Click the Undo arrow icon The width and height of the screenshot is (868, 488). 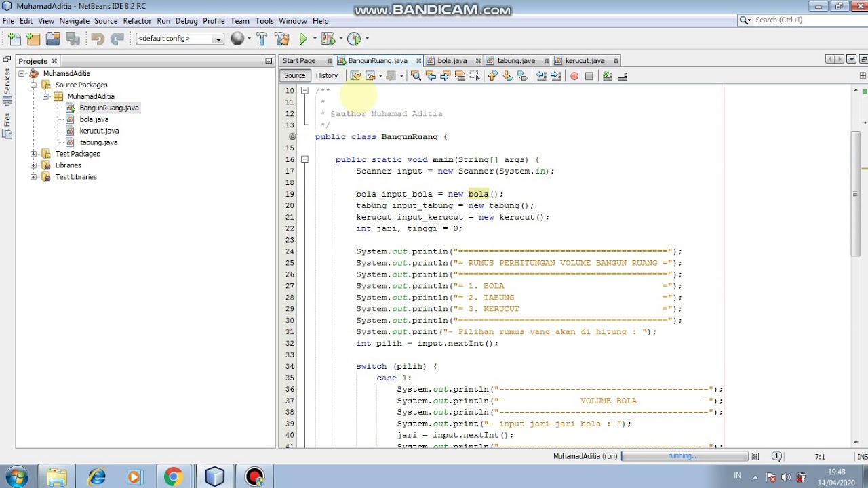(97, 39)
